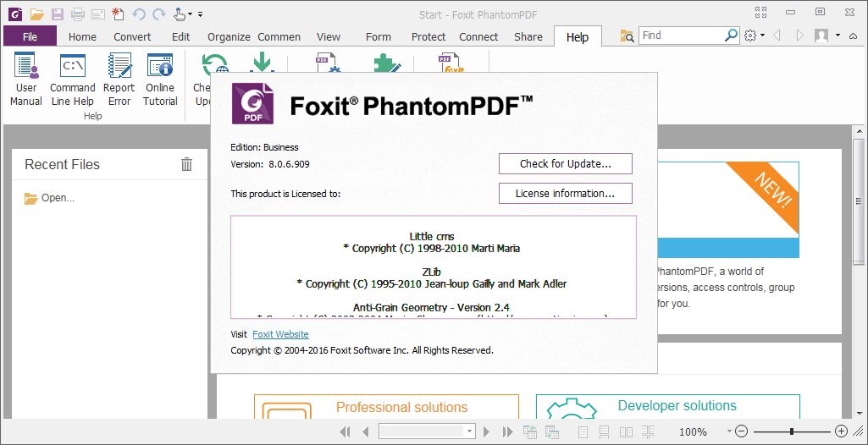This screenshot has width=868, height=445.
Task: Click the Redo arrow
Action: (x=159, y=14)
